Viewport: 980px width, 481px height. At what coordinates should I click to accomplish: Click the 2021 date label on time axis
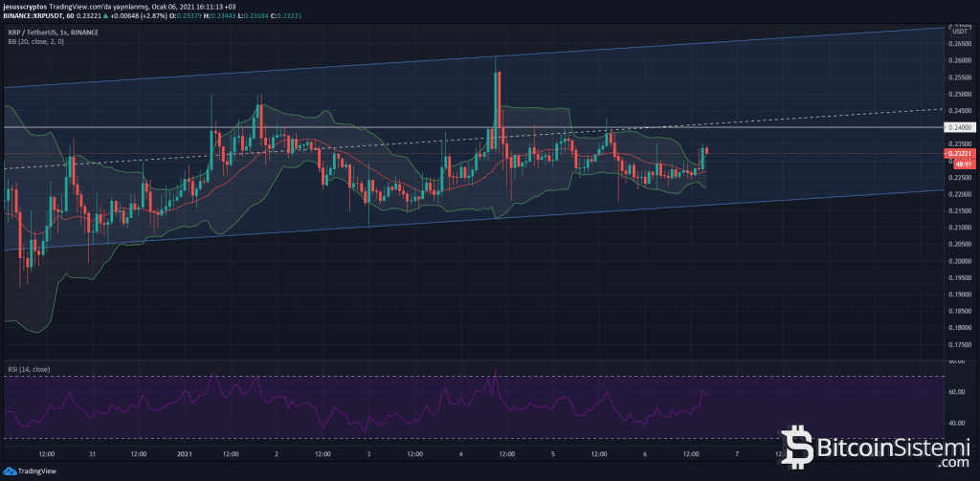click(x=184, y=454)
